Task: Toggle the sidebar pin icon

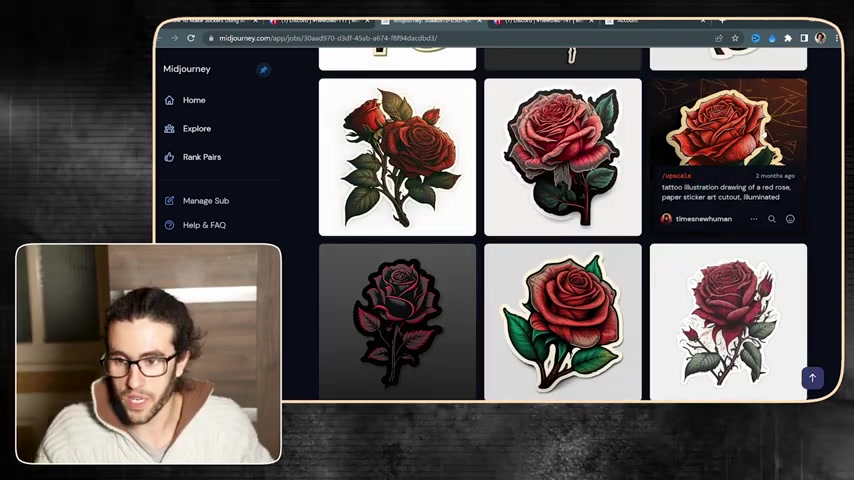Action: point(264,70)
